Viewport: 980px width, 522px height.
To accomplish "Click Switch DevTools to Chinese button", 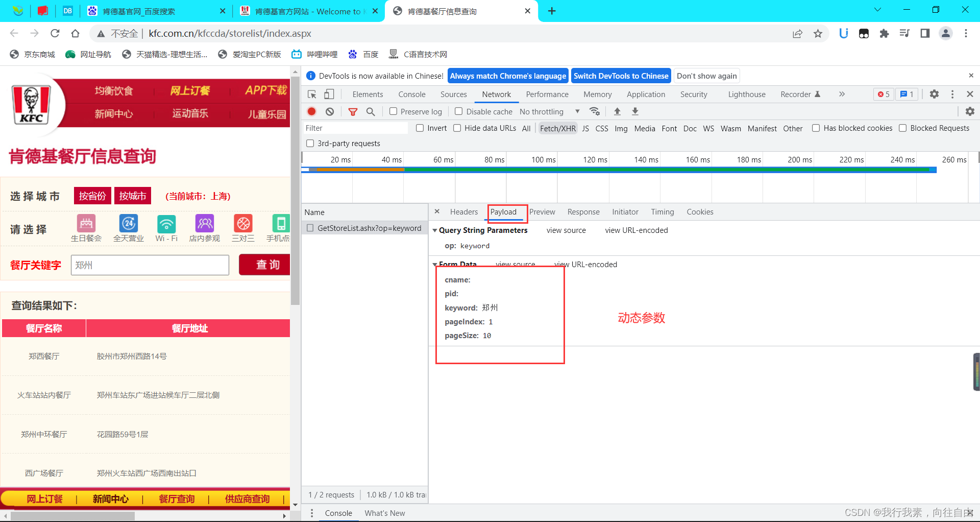I will pyautogui.click(x=621, y=76).
